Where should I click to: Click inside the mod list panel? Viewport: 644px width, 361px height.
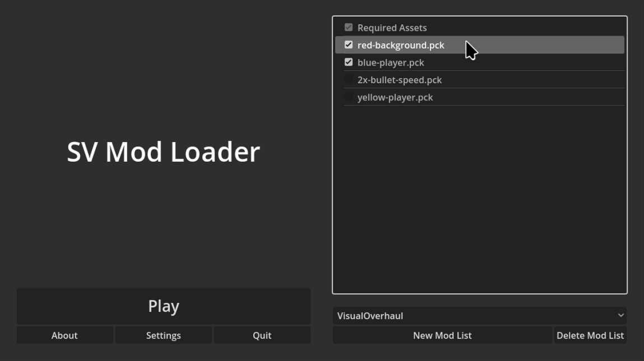[x=480, y=196]
